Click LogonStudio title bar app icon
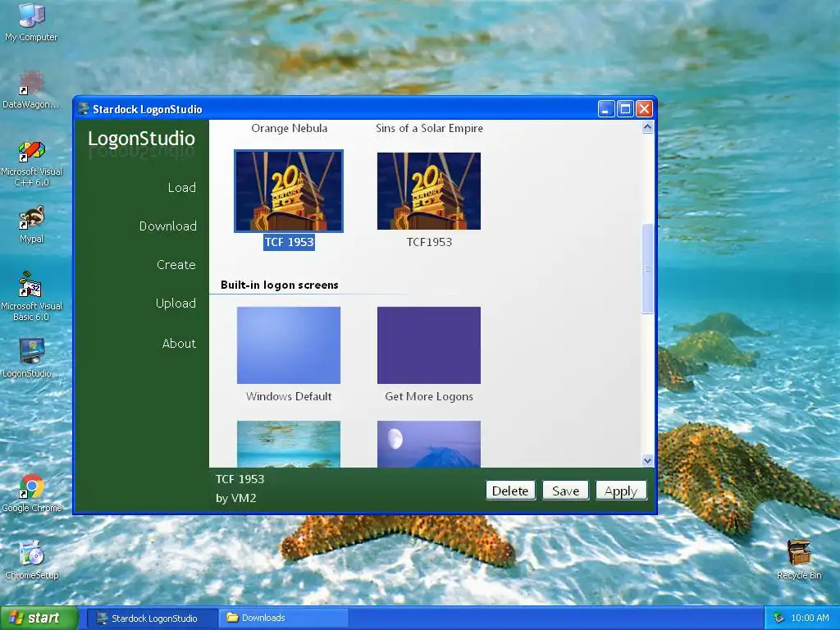The width and height of the screenshot is (840, 630). click(83, 109)
